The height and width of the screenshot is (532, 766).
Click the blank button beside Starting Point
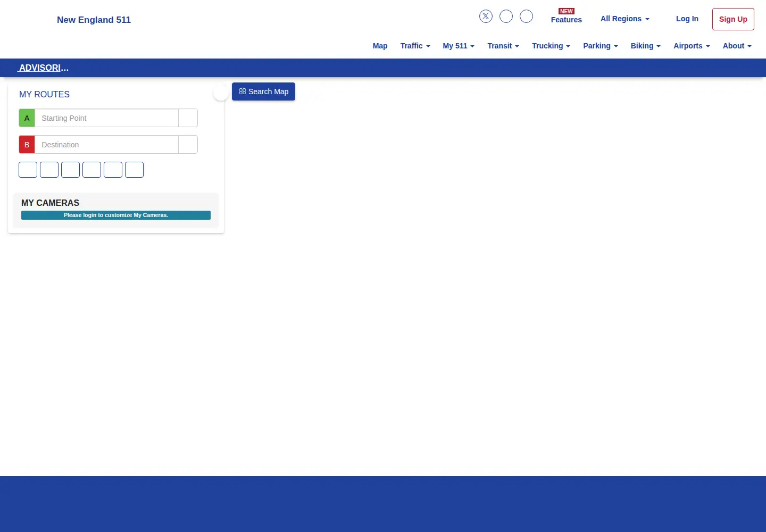coord(188,118)
